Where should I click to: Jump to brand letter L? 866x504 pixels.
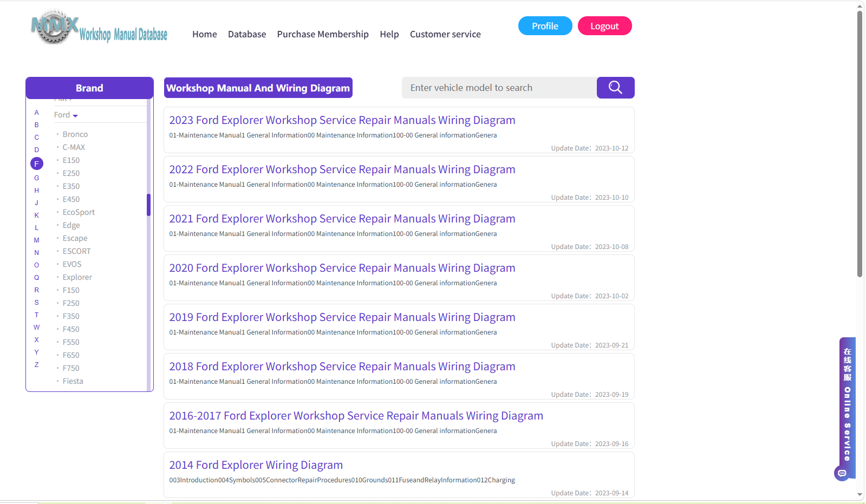(37, 228)
